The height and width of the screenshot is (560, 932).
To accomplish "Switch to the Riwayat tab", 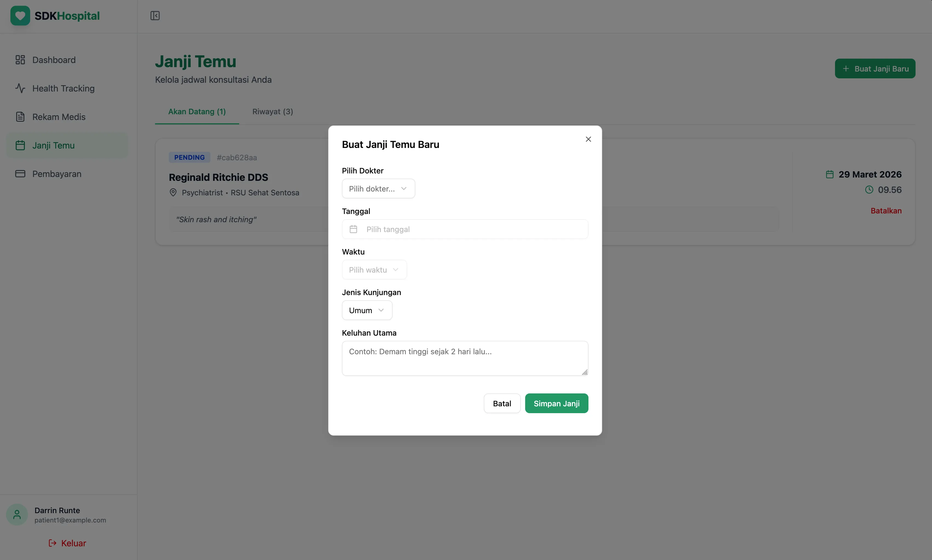I will tap(272, 111).
